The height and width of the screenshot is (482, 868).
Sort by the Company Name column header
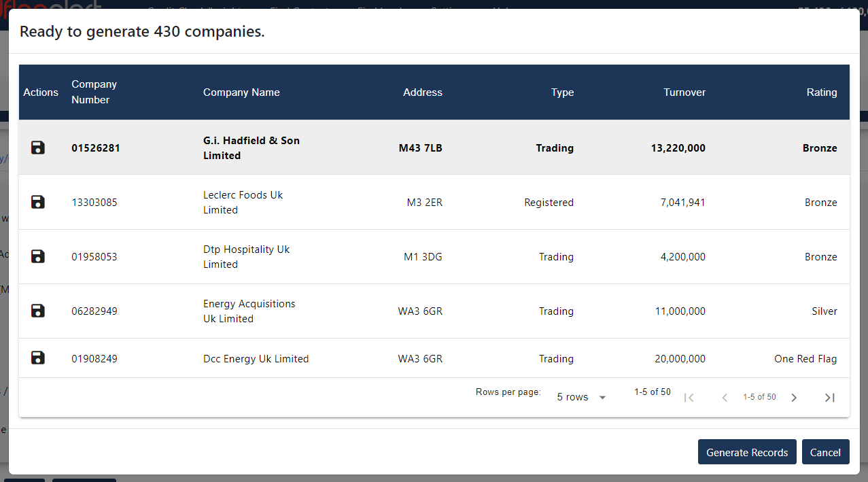tap(241, 92)
